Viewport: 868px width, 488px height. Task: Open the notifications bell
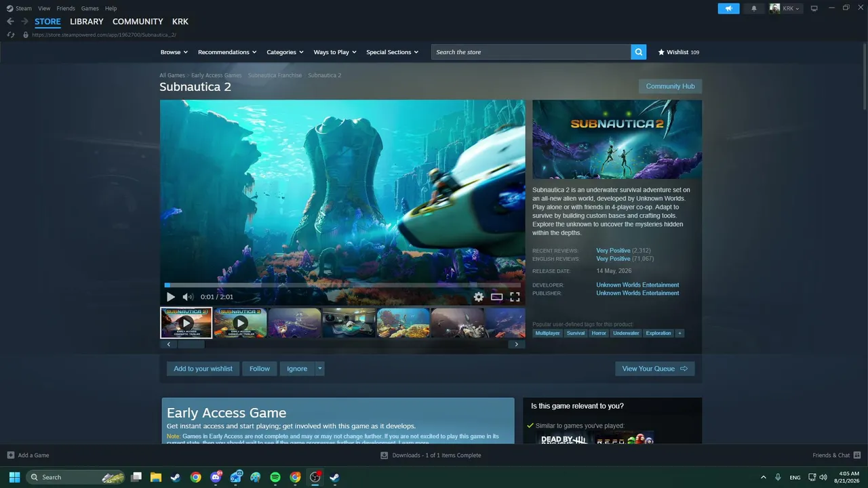click(754, 8)
